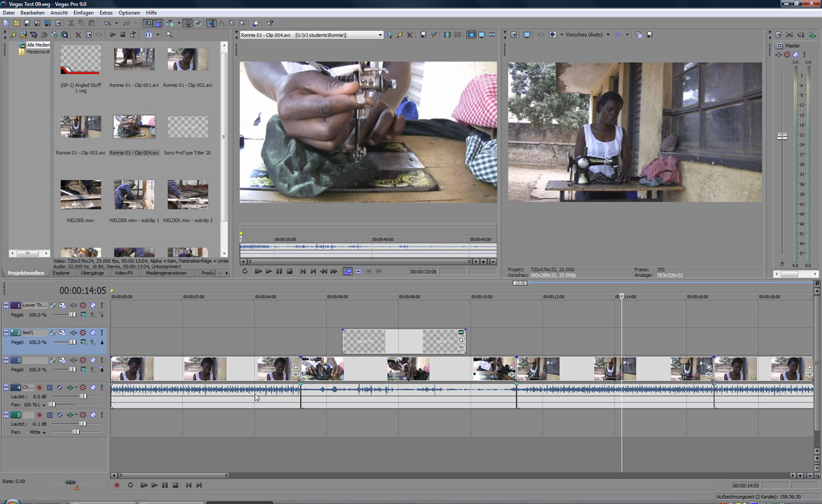Open the Einfügen menu
This screenshot has height=504, width=822.
coord(84,13)
